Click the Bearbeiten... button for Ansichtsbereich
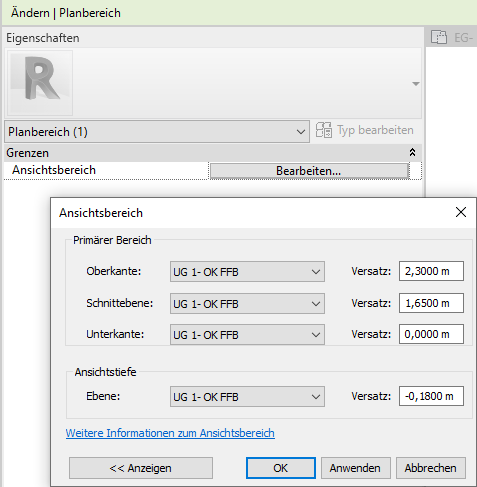The height and width of the screenshot is (487, 477). (x=309, y=171)
